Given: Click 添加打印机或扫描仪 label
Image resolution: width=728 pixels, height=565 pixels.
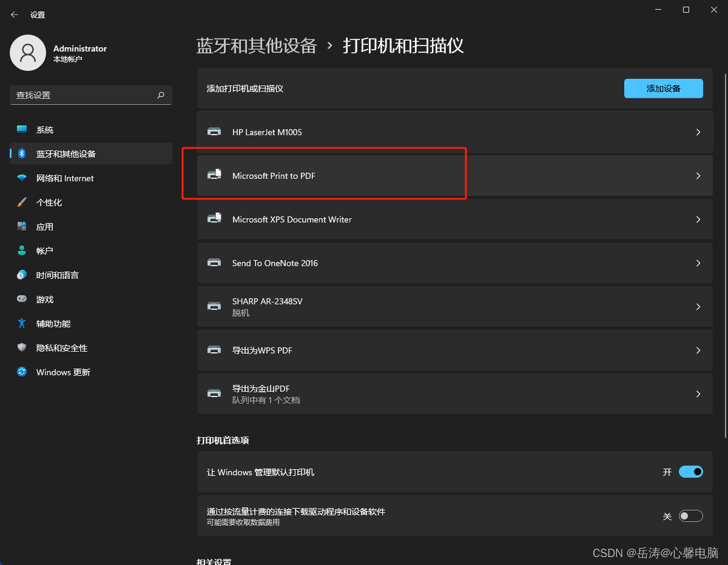Looking at the screenshot, I should pos(245,89).
